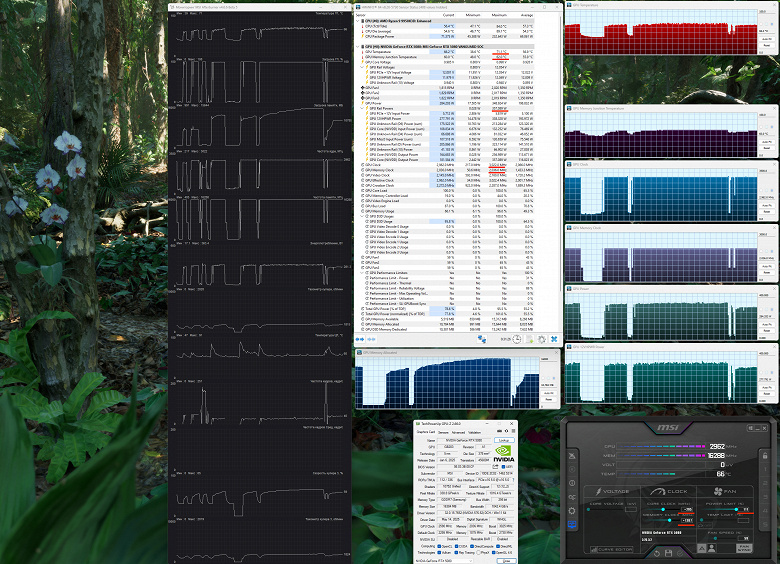This screenshot has width=780, height=564.
Task: Open HWiNFO settings gear icon
Action: coord(542,339)
